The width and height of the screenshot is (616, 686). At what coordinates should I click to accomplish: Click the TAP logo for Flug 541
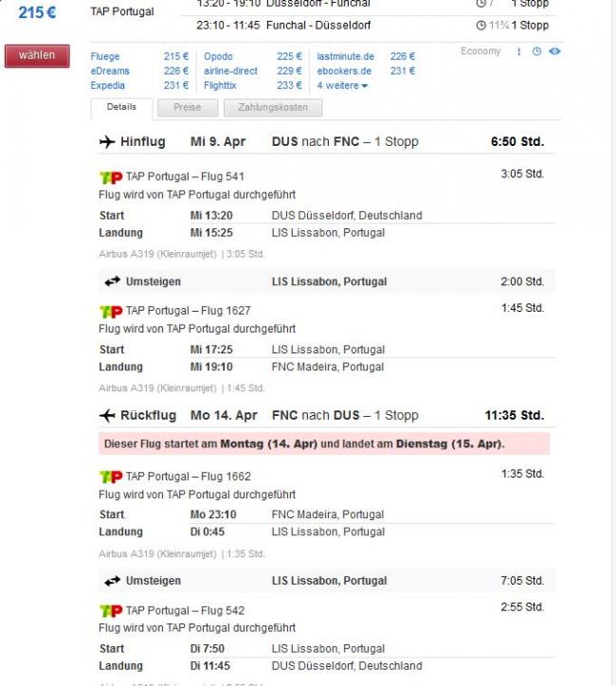pos(111,177)
